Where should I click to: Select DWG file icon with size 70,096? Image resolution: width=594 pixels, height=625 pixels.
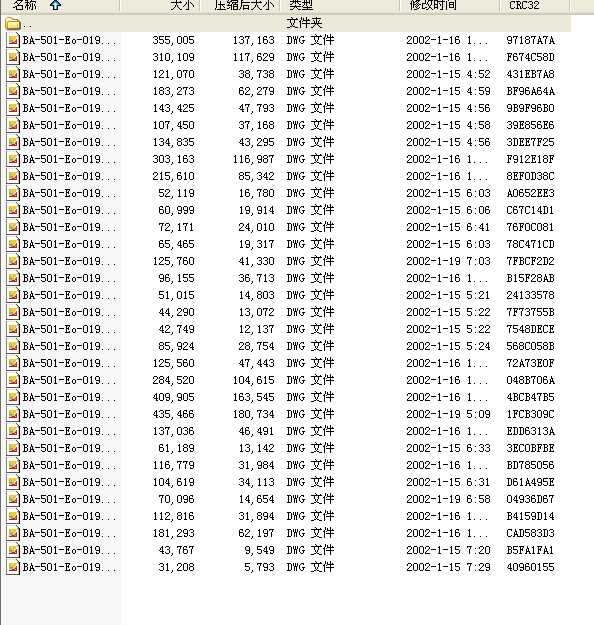[x=13, y=499]
